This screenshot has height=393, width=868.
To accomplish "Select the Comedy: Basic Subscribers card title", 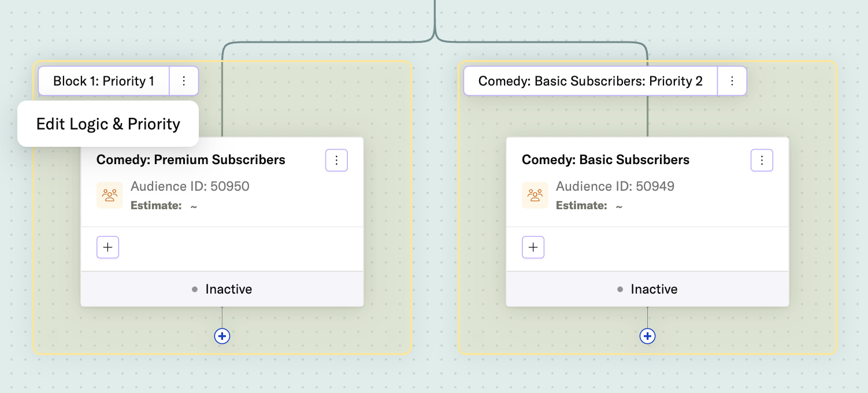I will click(605, 160).
